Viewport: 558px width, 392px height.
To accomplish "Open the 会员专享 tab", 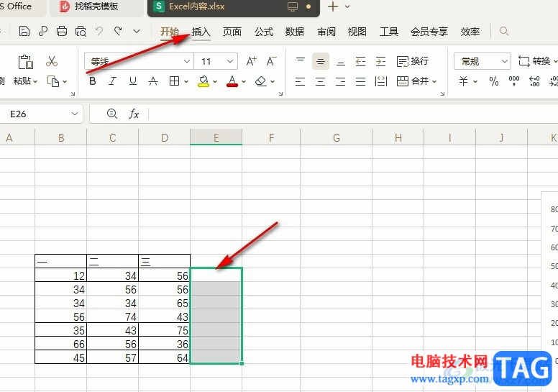I will tap(429, 32).
